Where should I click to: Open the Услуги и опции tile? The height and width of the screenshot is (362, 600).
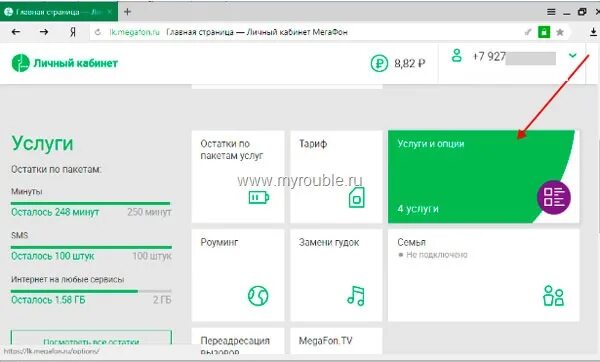tap(484, 176)
